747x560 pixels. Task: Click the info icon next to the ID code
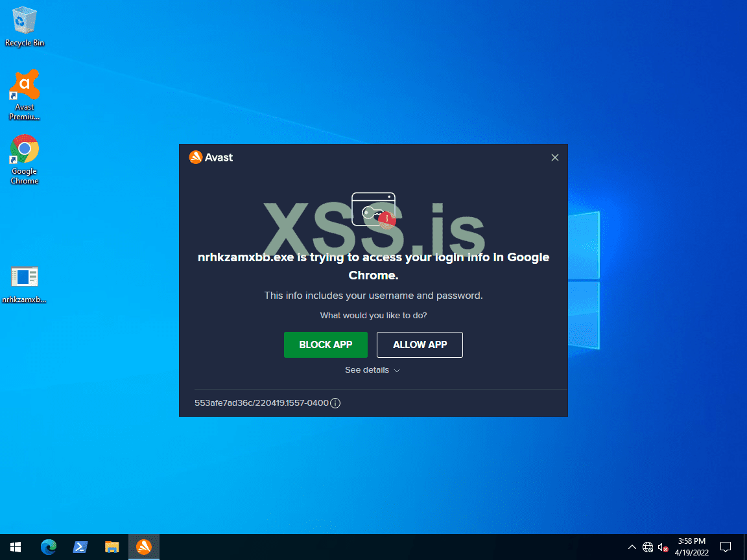pos(335,403)
